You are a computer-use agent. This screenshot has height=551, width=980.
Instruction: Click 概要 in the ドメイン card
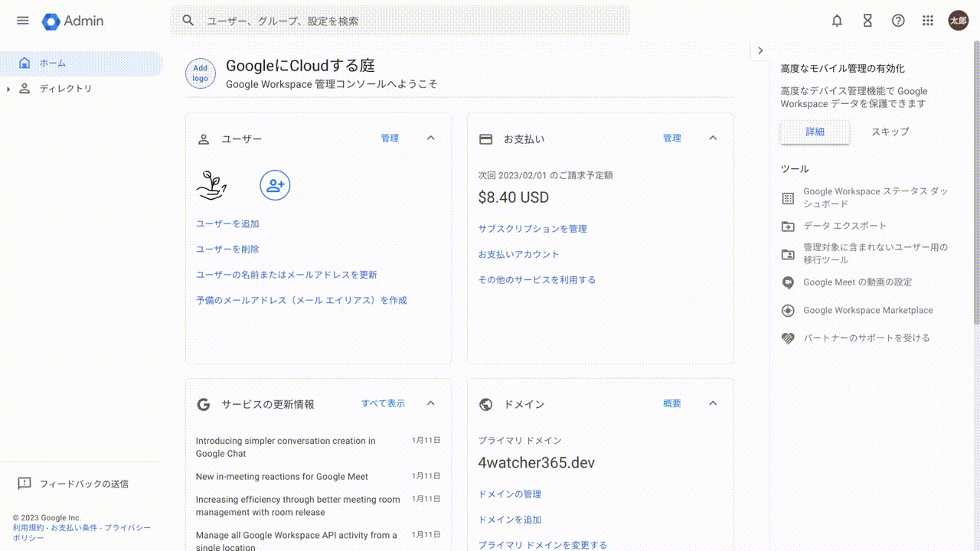(672, 403)
